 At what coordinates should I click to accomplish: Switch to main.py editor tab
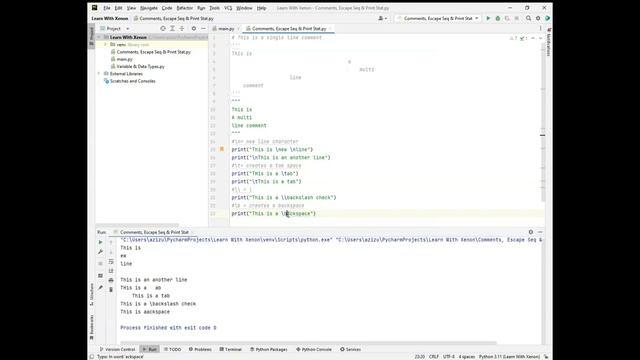226,29
